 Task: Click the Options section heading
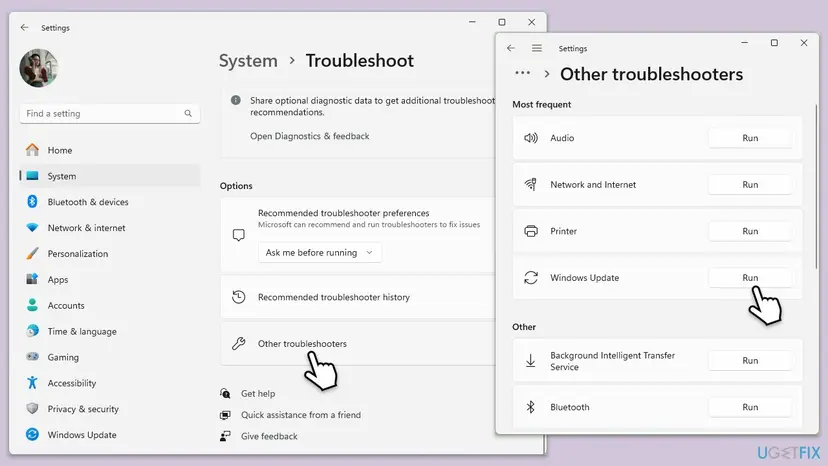pos(236,186)
